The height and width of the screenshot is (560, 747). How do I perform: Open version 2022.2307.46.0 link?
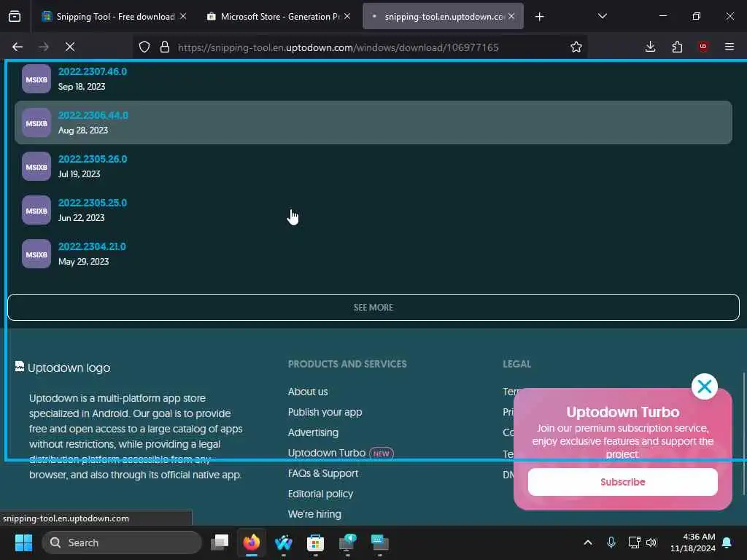(93, 71)
